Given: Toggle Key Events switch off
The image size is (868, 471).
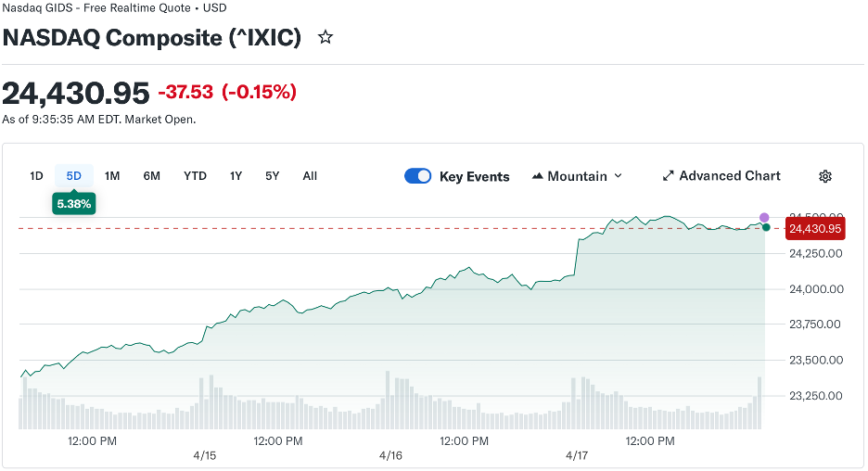Looking at the screenshot, I should [418, 176].
